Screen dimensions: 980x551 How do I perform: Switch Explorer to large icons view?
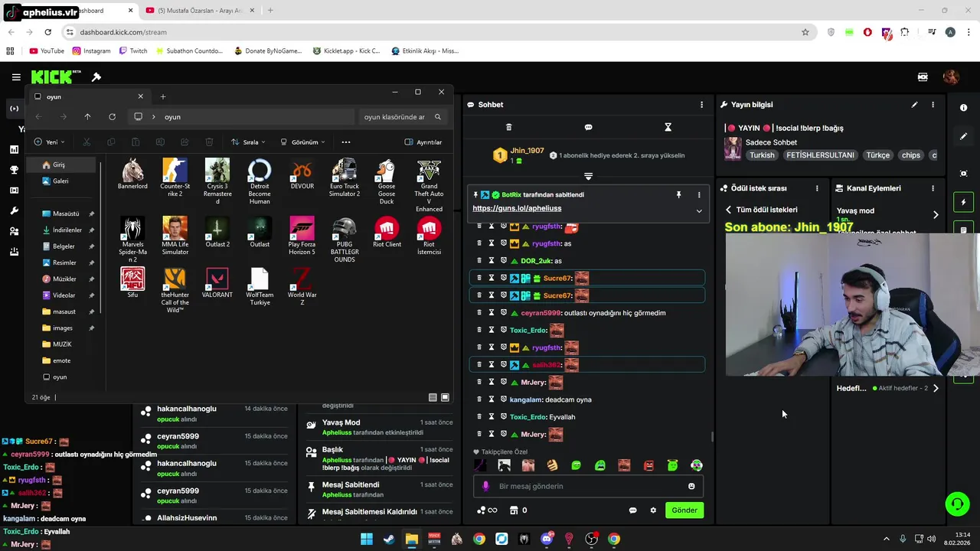coord(445,397)
